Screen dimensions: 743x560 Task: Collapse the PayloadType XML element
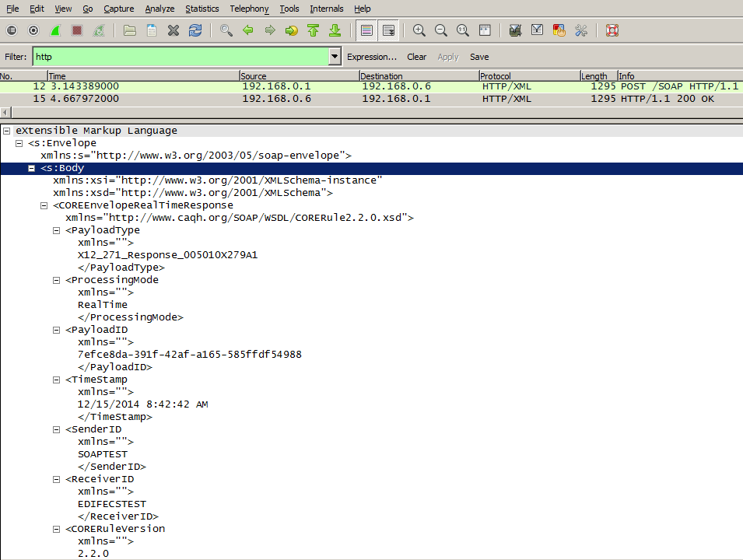(x=57, y=230)
